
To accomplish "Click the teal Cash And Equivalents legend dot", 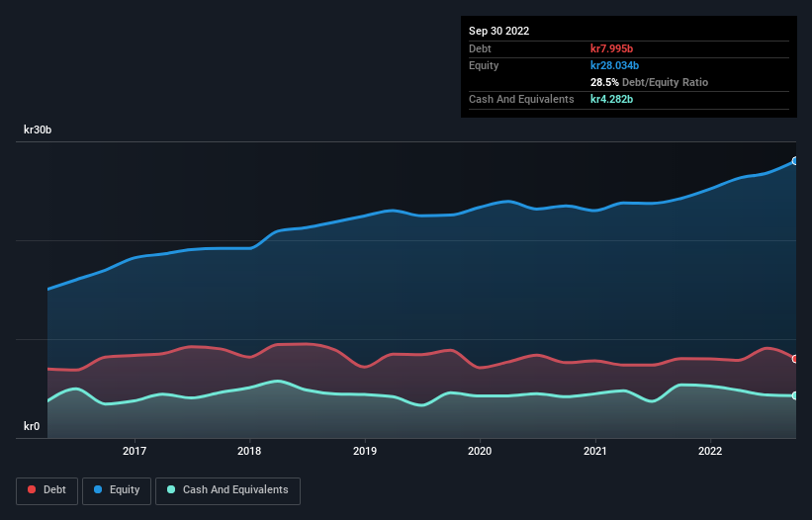I will coord(171,489).
